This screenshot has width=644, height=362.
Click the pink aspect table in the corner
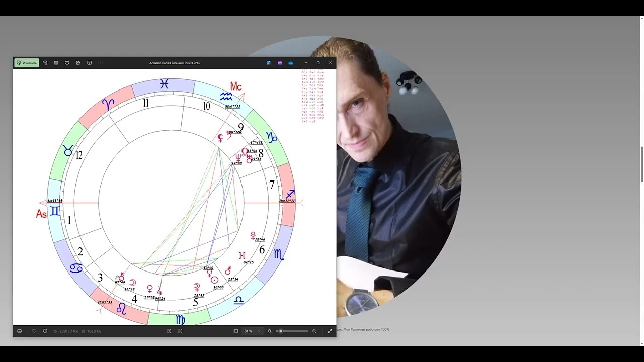(x=312, y=96)
